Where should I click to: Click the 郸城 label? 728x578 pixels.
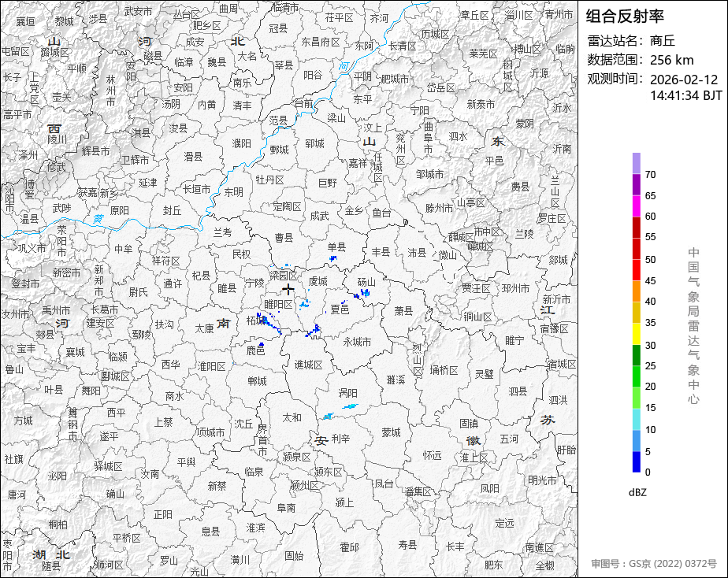[x=257, y=381]
